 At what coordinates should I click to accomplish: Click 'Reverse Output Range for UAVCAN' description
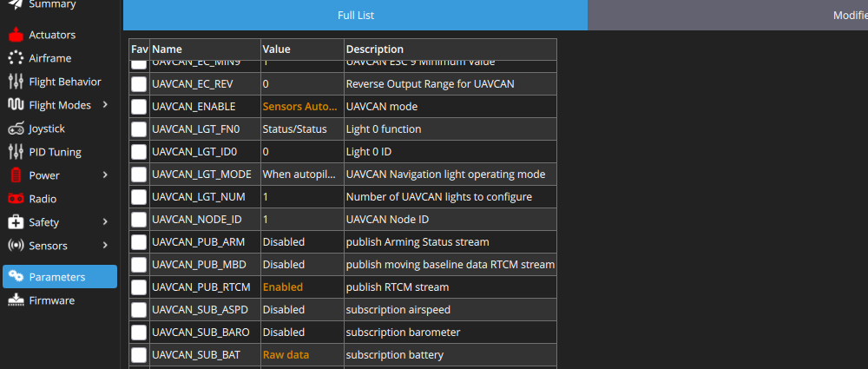pos(431,84)
